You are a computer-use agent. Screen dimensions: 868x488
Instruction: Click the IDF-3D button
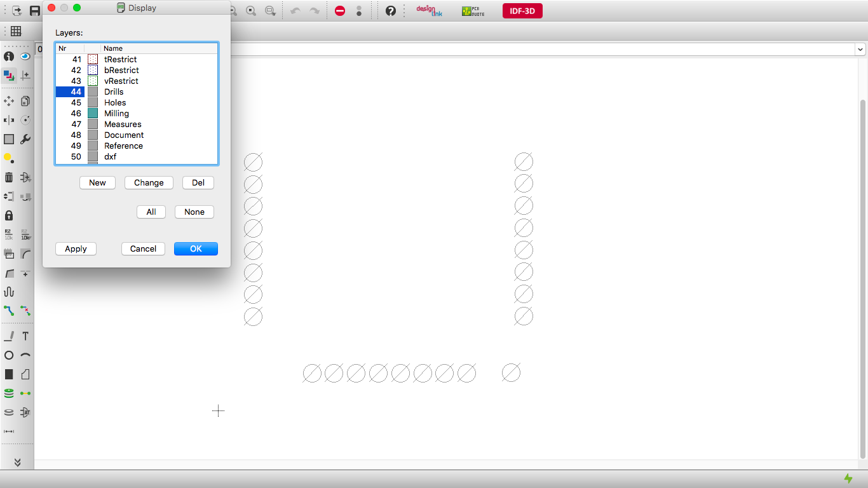tap(522, 11)
